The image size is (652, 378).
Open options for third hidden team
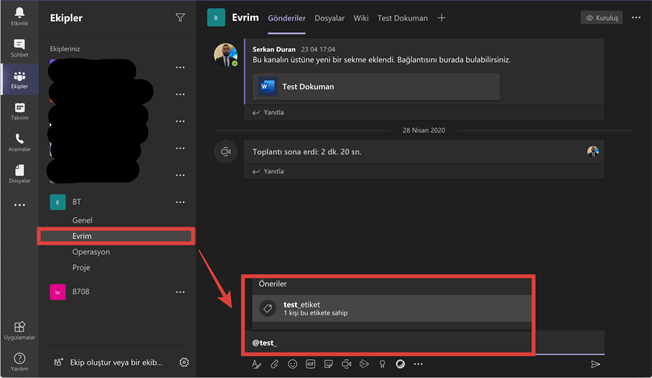[180, 121]
